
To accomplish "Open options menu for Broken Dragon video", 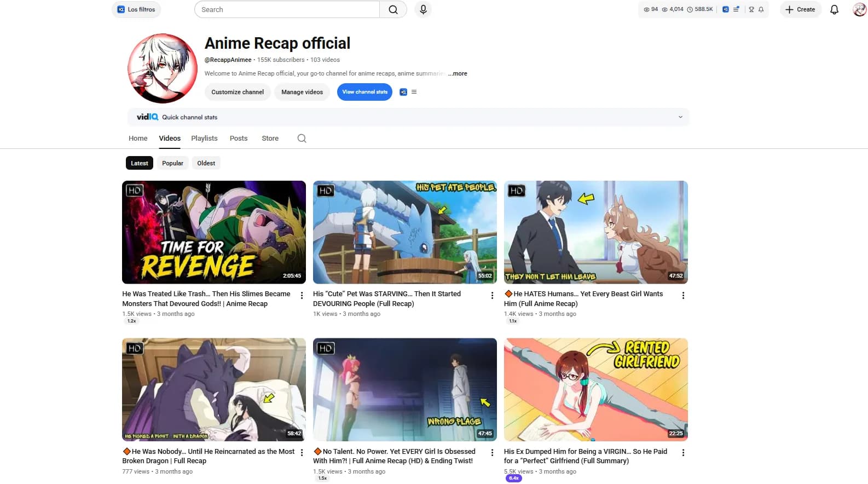I will point(302,453).
